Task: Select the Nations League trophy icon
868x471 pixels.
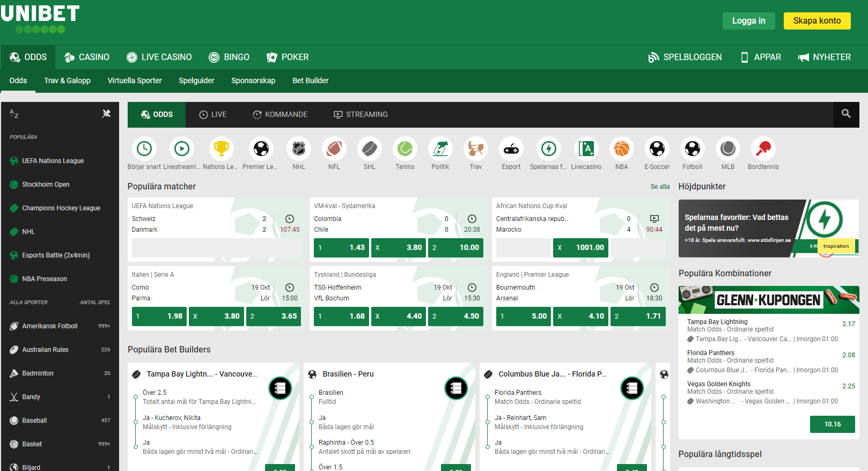Action: pos(221,149)
